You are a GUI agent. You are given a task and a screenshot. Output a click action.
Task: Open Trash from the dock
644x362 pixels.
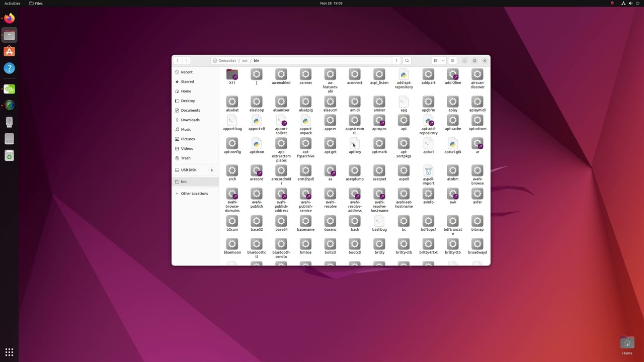pos(9,156)
